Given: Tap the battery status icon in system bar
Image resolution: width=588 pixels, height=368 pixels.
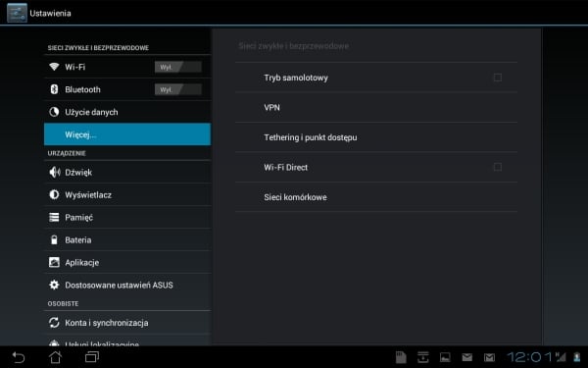Looking at the screenshot, I should 577,357.
